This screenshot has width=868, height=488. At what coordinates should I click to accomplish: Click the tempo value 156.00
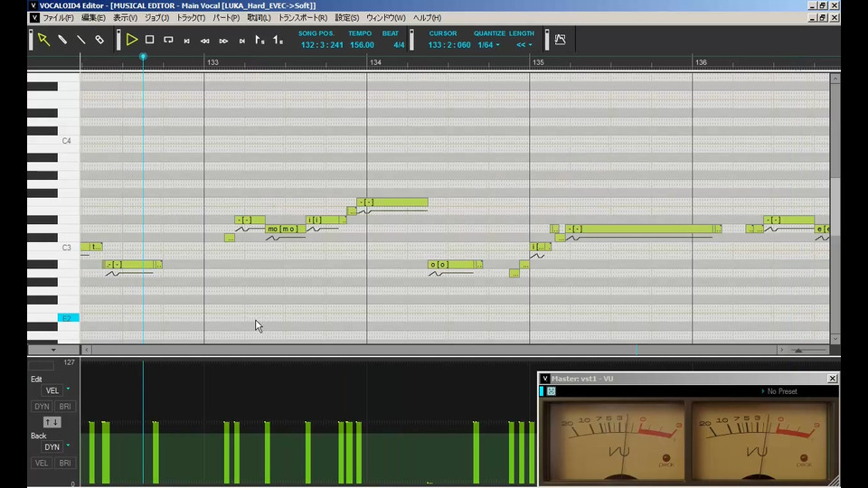[x=362, y=45]
